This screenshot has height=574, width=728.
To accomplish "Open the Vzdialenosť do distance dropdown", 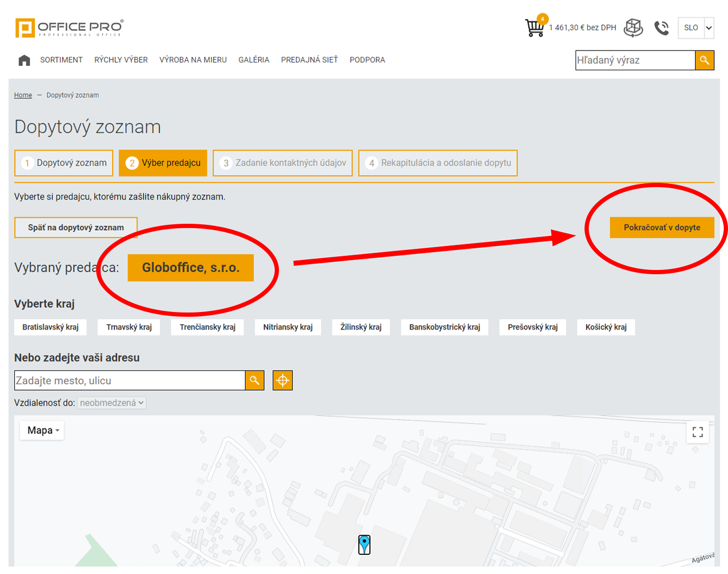I will click(x=112, y=403).
